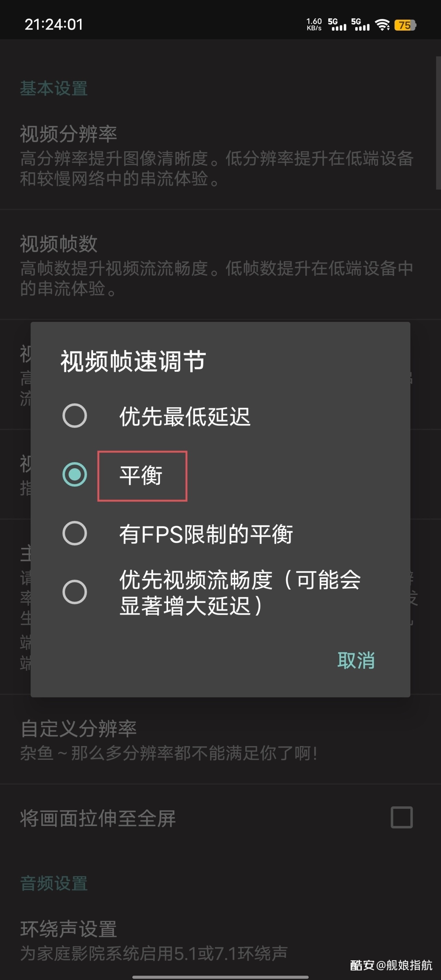The width and height of the screenshot is (441, 980).
Task: Select the 优先最低延迟 radio button
Action: coord(74,416)
